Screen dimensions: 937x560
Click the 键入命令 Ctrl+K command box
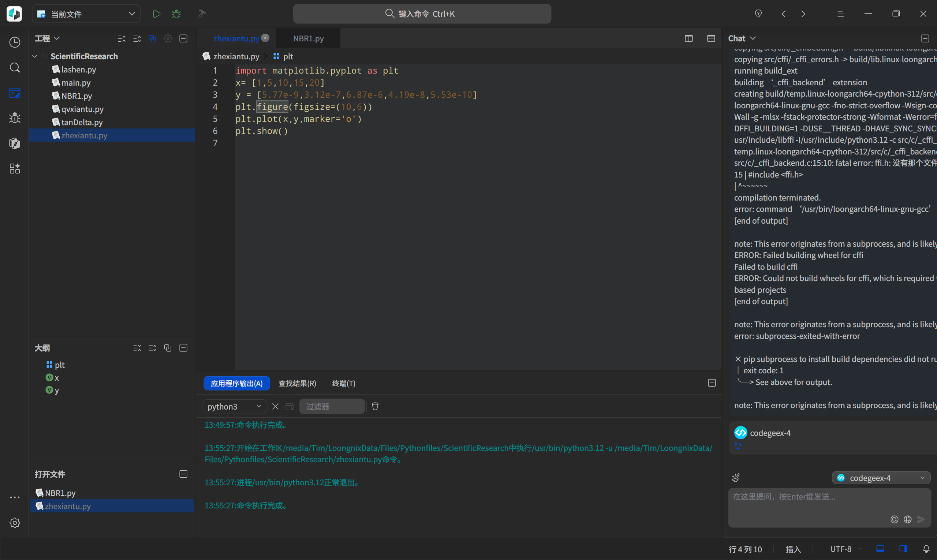[422, 14]
